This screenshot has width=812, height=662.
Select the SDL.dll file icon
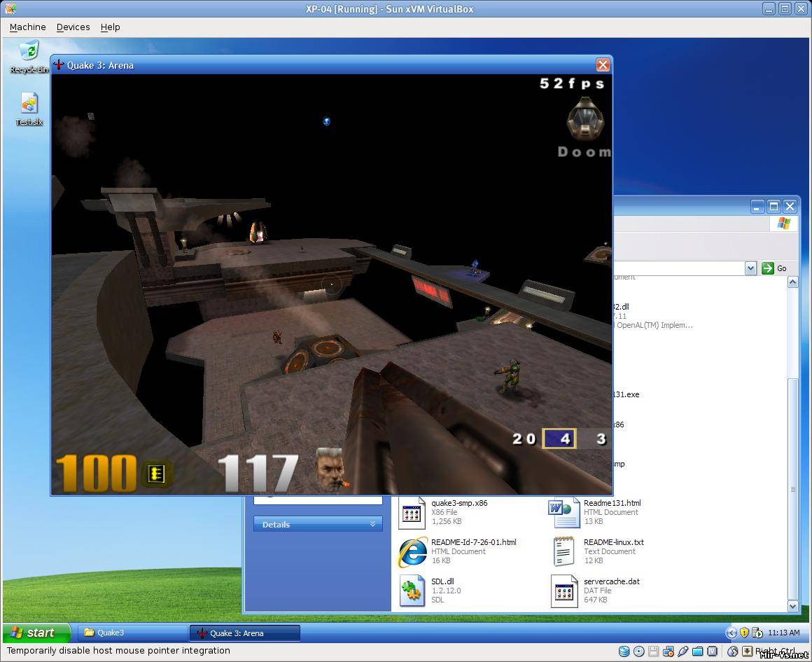pos(412,591)
